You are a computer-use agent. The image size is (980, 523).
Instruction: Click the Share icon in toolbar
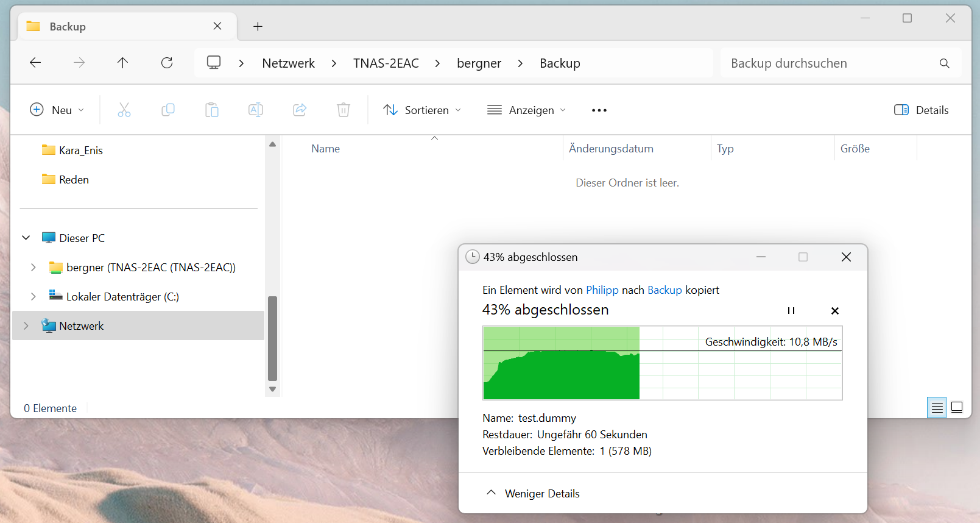click(x=300, y=110)
